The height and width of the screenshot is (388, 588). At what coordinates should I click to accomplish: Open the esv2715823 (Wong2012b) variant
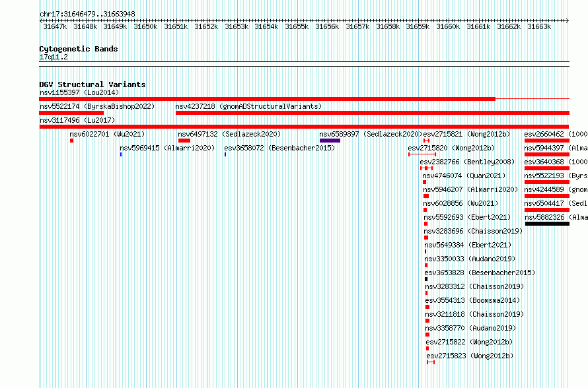pos(470,356)
